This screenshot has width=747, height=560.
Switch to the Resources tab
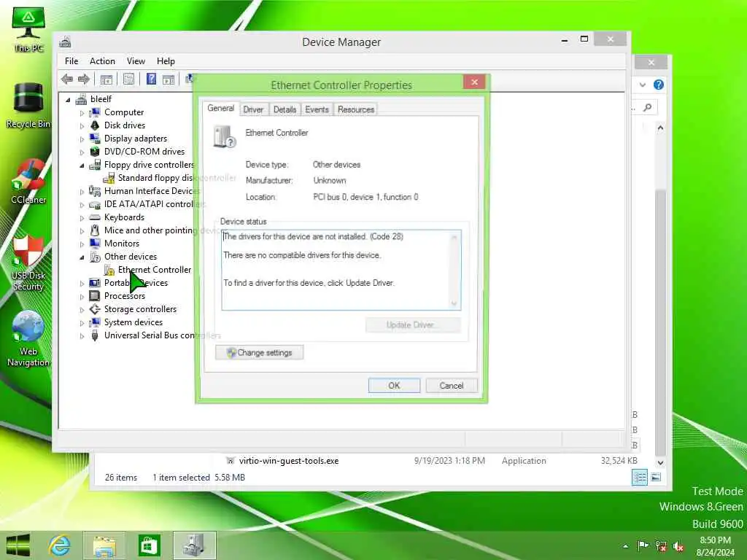click(x=356, y=109)
